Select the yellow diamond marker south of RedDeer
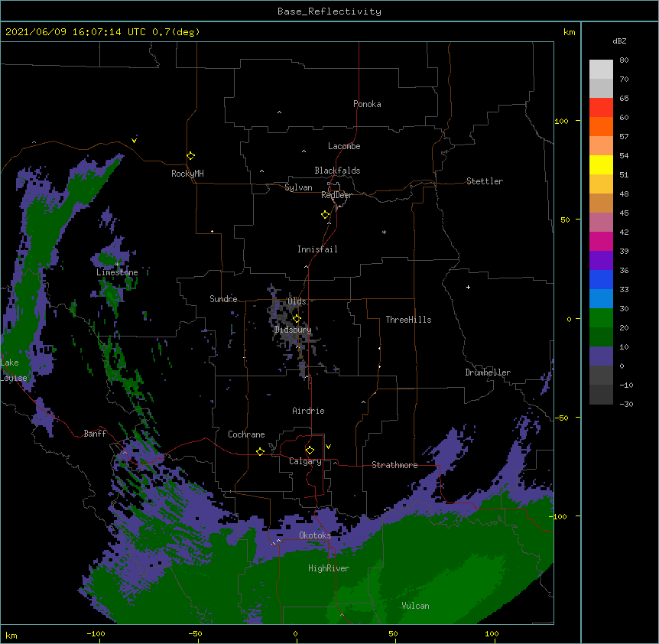The height and width of the screenshot is (644, 659). pos(326,215)
